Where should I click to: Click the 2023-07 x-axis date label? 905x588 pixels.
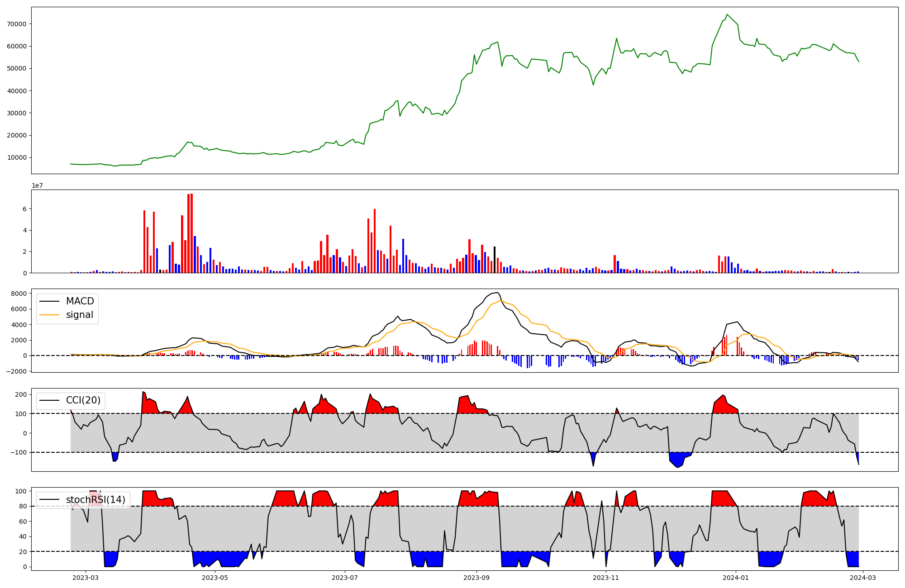tap(345, 578)
